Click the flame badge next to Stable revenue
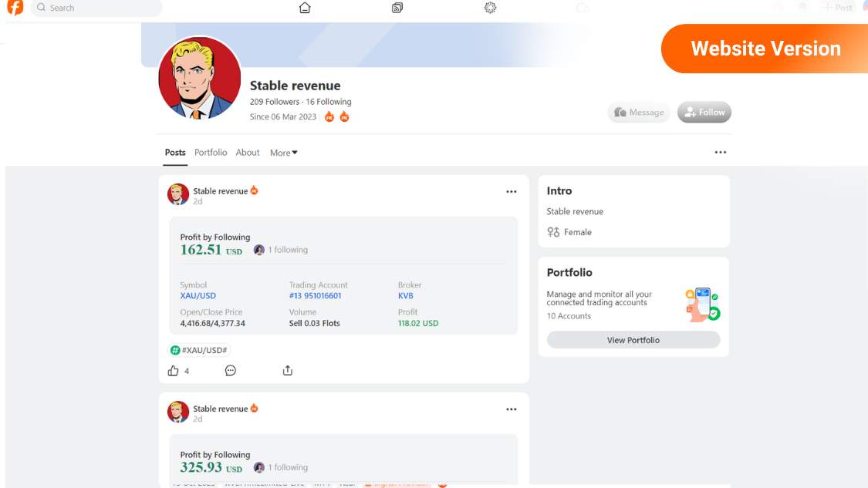Image resolution: width=868 pixels, height=488 pixels. pos(253,190)
